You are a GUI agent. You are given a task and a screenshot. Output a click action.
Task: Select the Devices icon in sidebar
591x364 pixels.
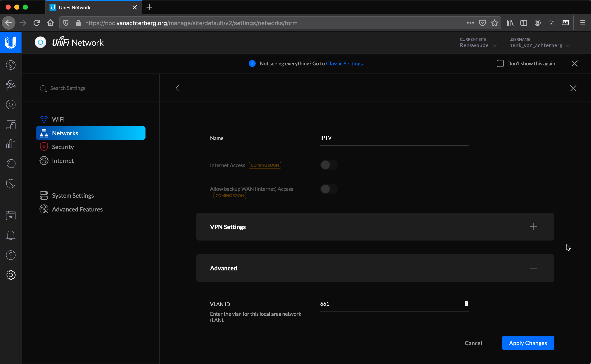tap(11, 105)
